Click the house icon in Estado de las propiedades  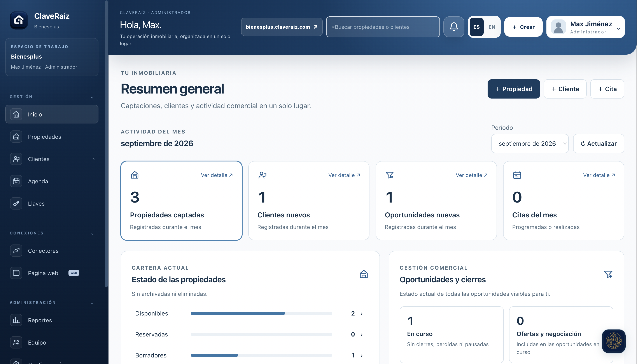coord(364,274)
